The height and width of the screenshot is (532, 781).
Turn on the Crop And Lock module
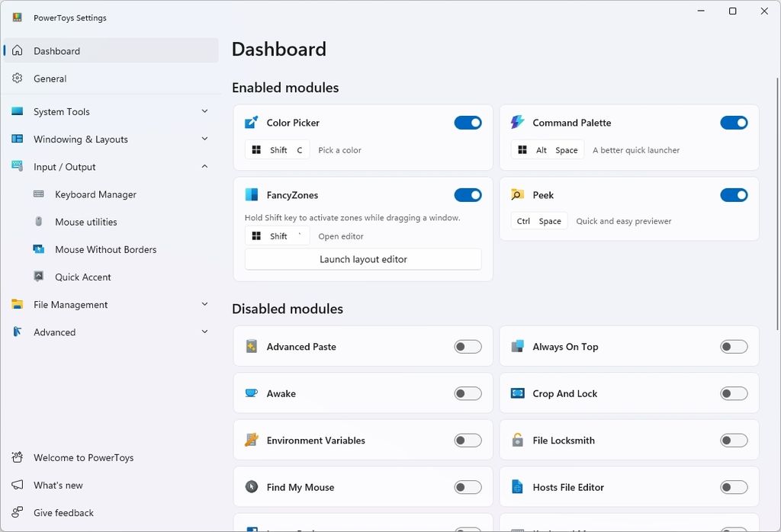(x=734, y=393)
